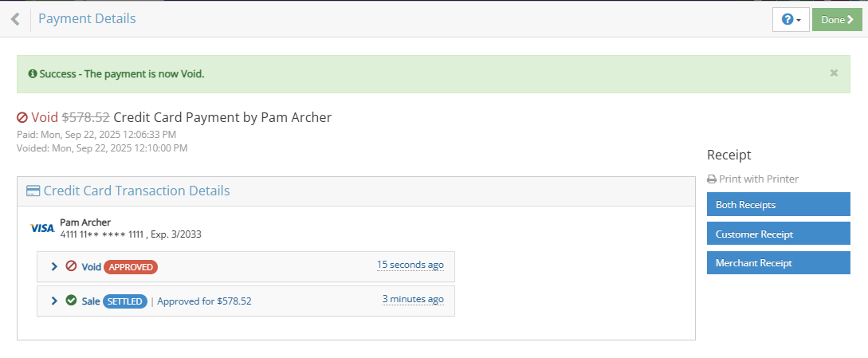Click the red APPROVED badge

(131, 267)
